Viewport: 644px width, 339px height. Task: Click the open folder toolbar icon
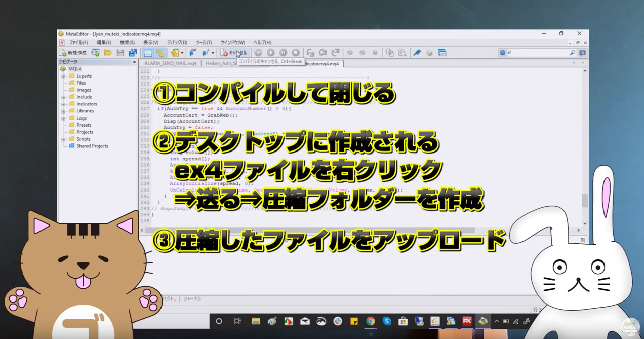tap(108, 53)
